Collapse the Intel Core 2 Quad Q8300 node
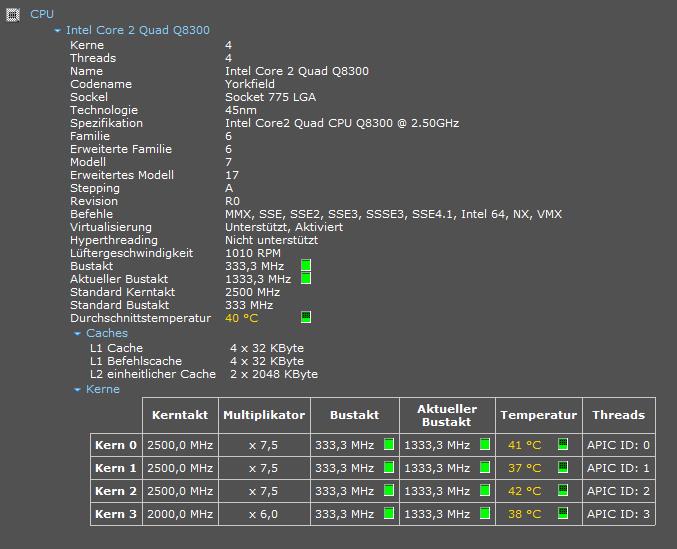Image resolution: width=677 pixels, height=549 pixels. tap(57, 31)
